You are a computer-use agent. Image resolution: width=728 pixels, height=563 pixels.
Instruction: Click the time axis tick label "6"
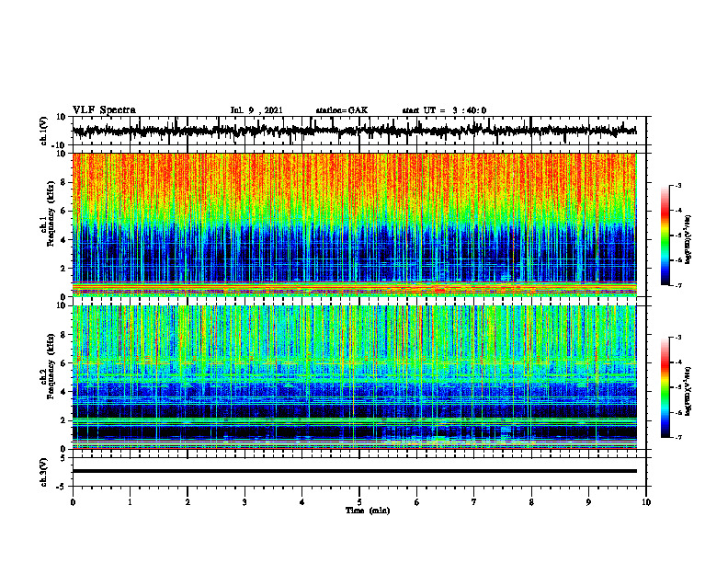click(x=417, y=502)
